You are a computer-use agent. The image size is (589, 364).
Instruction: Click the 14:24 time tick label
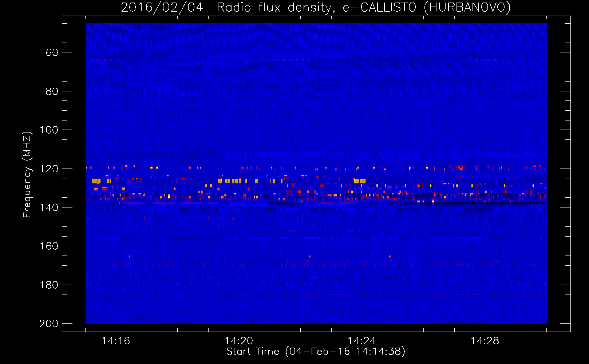(362, 341)
